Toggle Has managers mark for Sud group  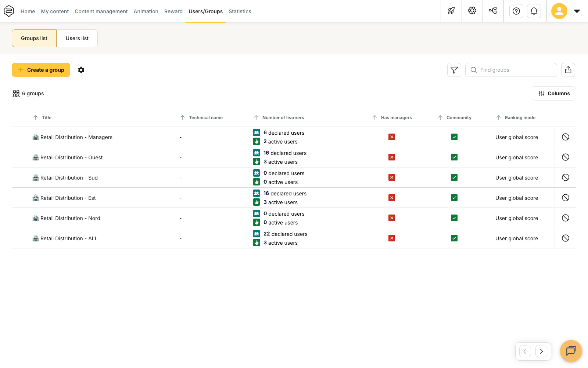(392, 177)
